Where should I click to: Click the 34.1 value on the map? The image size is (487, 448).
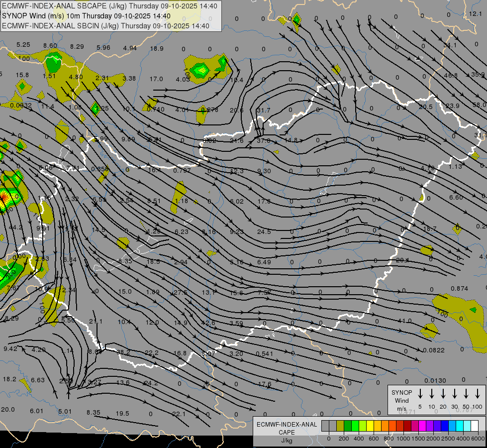[x=450, y=45]
